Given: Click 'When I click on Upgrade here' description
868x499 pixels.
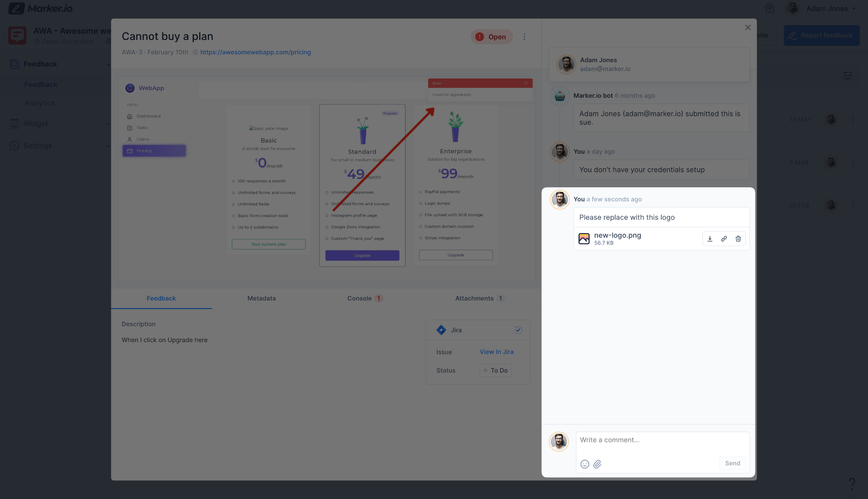Looking at the screenshot, I should pyautogui.click(x=164, y=340).
